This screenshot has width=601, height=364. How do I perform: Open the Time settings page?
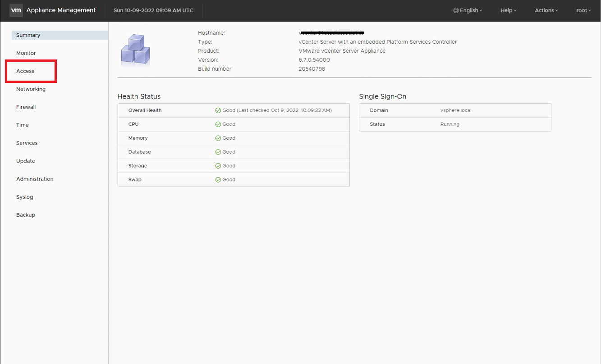pos(23,125)
